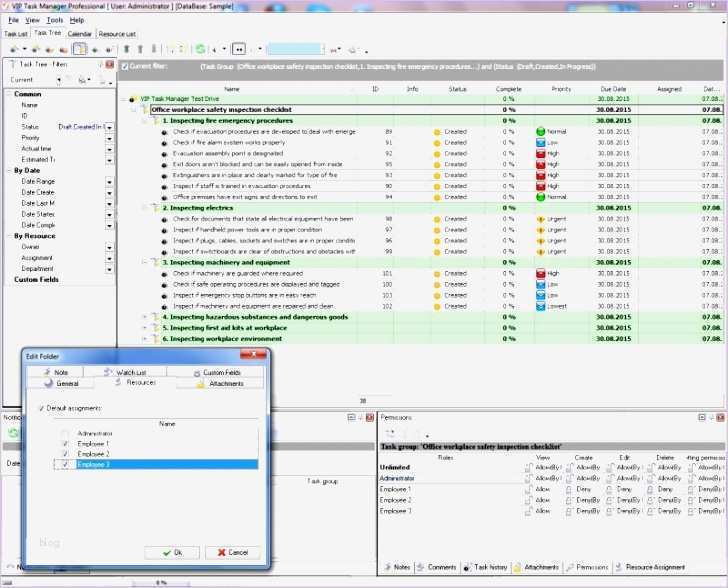Open the Department filter dropdown

tap(110, 269)
